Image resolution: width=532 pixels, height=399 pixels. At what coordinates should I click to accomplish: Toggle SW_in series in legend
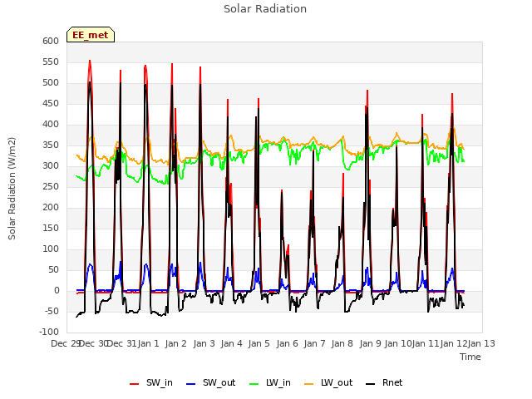(x=151, y=382)
